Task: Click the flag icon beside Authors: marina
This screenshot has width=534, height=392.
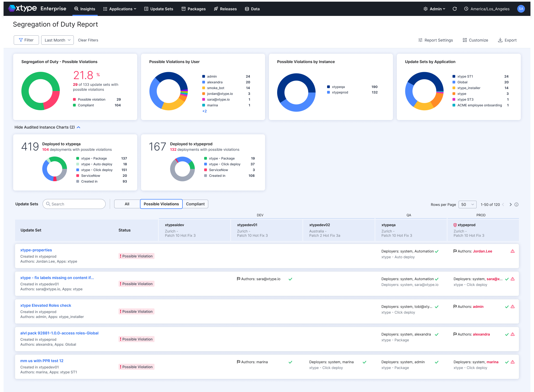Action: click(238, 362)
